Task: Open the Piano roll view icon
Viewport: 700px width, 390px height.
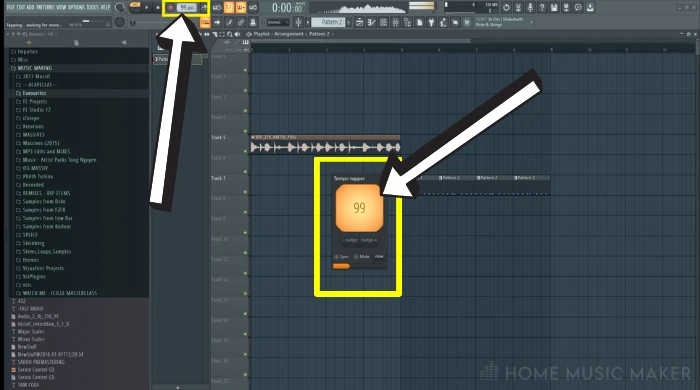Action: [371, 22]
